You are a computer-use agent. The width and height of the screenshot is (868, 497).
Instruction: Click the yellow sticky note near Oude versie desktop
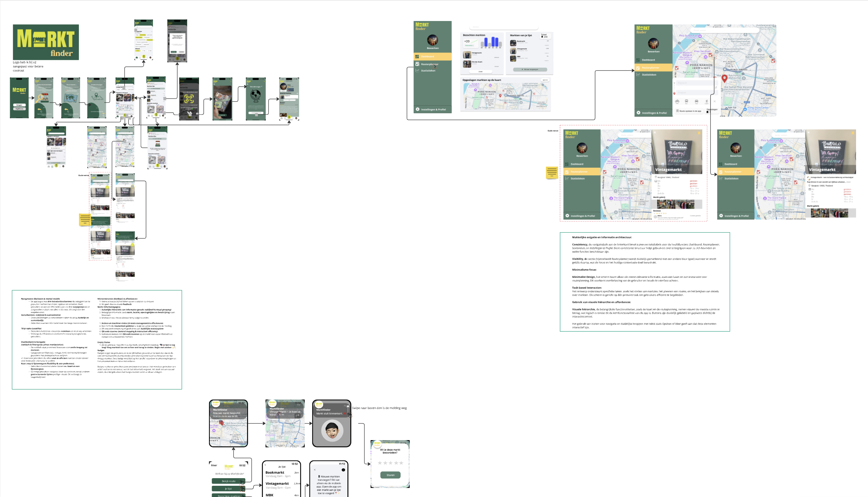click(x=552, y=172)
